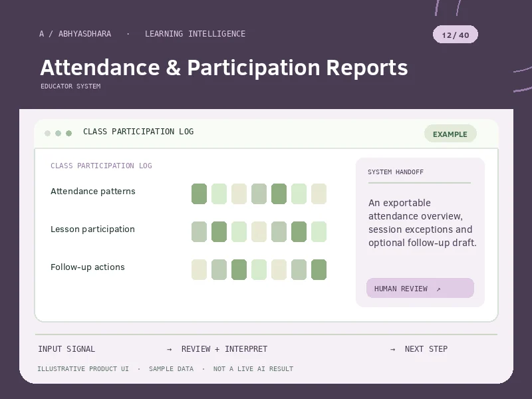532x399 pixels.
Task: Click the HUMAN REVIEW button
Action: tap(420, 288)
